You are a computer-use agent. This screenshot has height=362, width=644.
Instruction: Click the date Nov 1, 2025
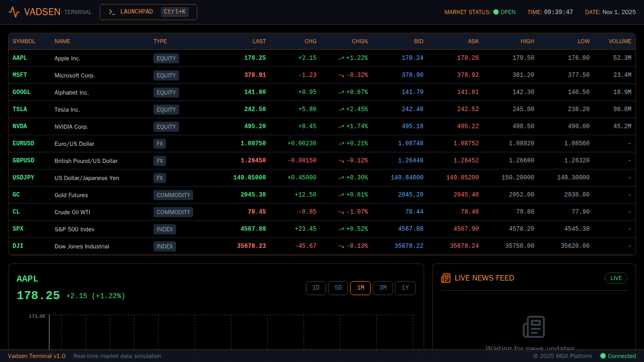tap(619, 12)
